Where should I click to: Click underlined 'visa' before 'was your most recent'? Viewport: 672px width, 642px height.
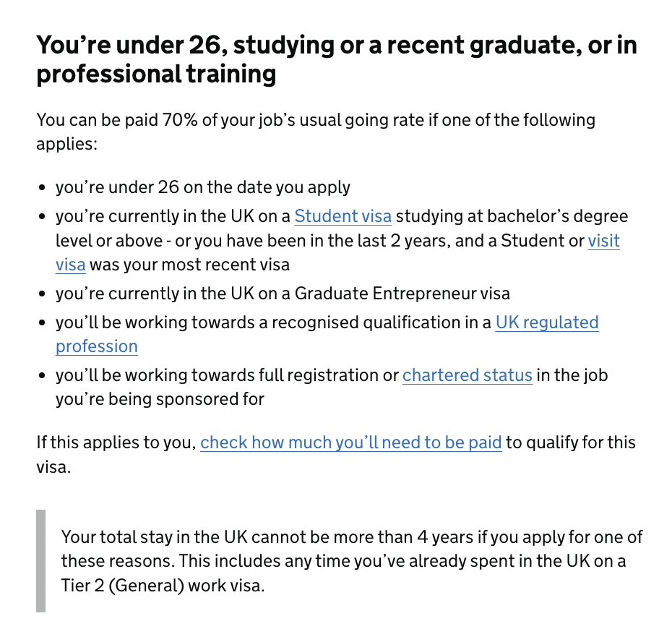71,265
